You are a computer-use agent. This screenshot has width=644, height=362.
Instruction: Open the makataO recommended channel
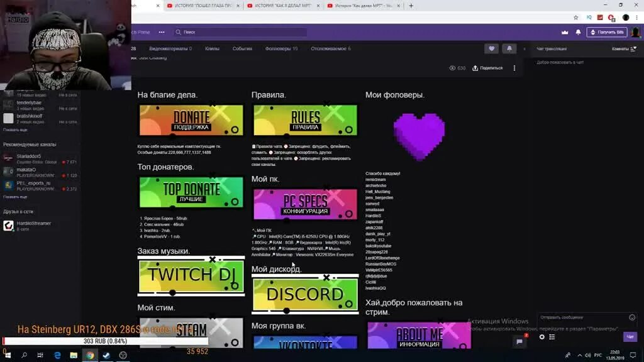point(40,172)
